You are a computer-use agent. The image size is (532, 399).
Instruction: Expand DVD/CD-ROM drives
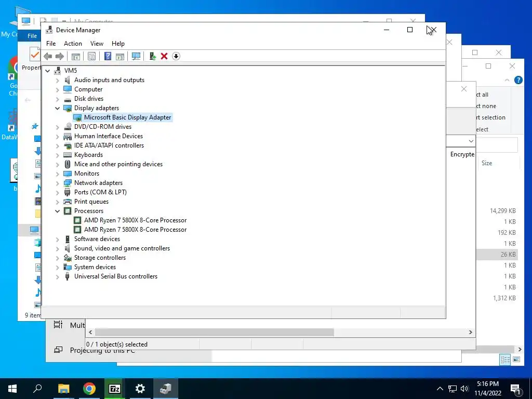point(57,127)
